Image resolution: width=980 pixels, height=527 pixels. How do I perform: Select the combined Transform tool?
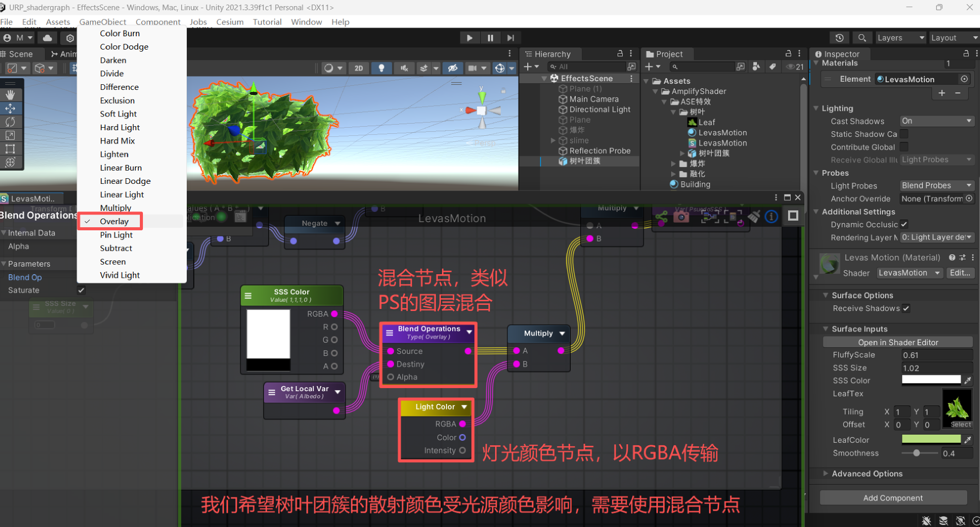[10, 162]
